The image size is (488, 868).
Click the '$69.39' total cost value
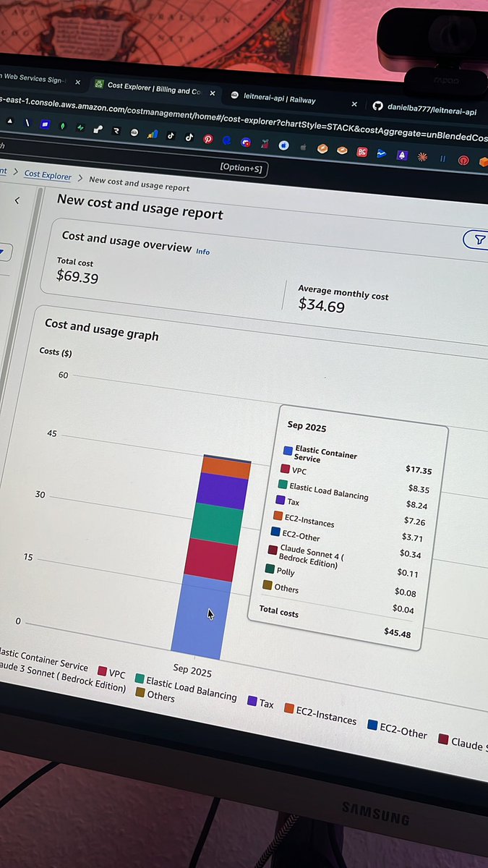pos(77,276)
